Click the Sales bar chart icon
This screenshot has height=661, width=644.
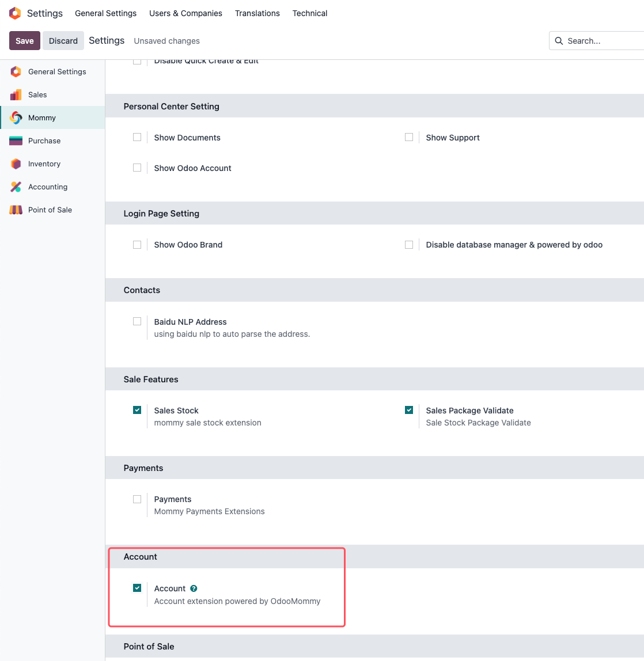pyautogui.click(x=16, y=95)
